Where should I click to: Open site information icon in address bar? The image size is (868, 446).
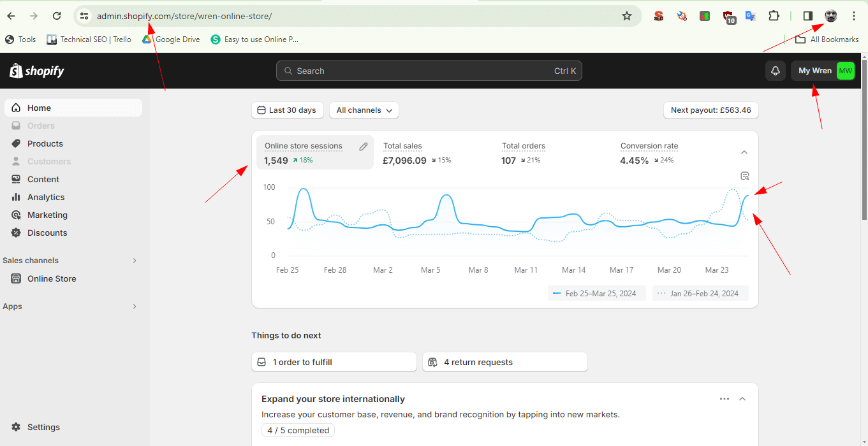pyautogui.click(x=84, y=16)
